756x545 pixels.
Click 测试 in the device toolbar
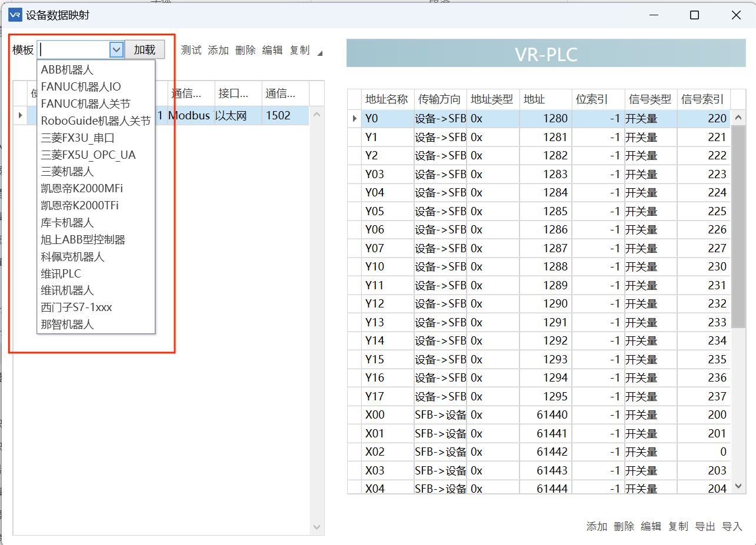pos(191,51)
